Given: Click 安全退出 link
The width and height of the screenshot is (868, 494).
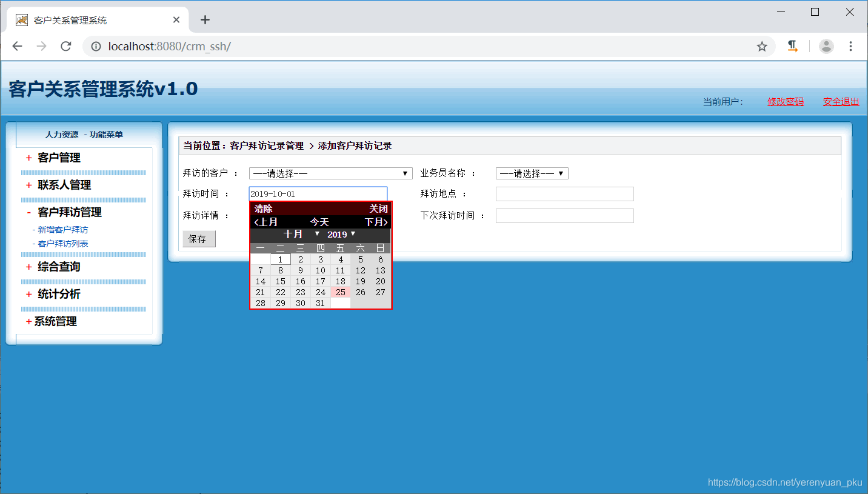Looking at the screenshot, I should [841, 102].
